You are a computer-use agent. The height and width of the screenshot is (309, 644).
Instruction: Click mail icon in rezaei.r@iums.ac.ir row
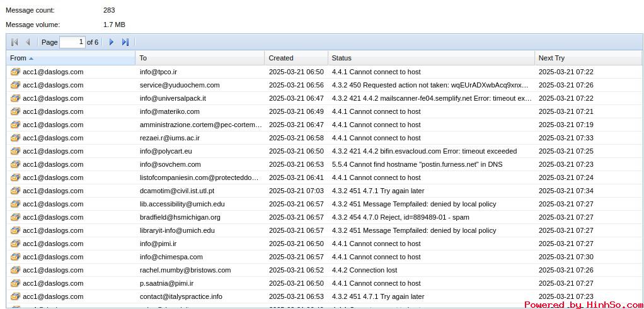tap(15, 138)
